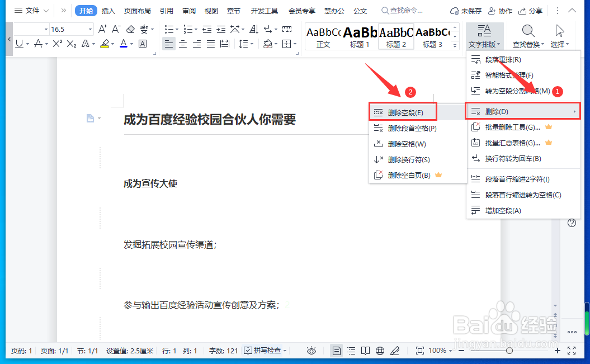Adjust the zoom slider handle
The height and width of the screenshot is (364, 590).
tap(509, 351)
